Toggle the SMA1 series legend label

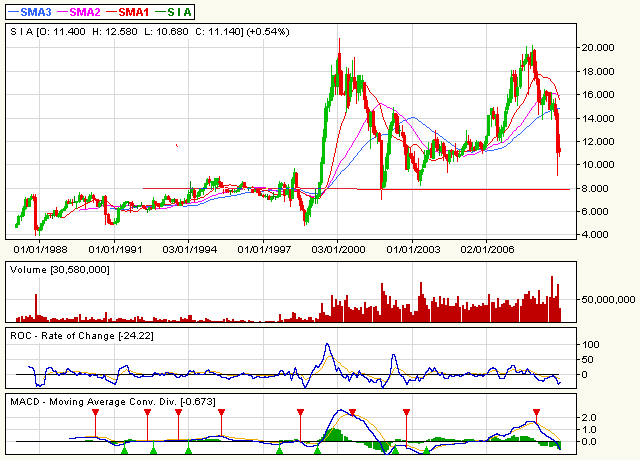click(x=134, y=11)
